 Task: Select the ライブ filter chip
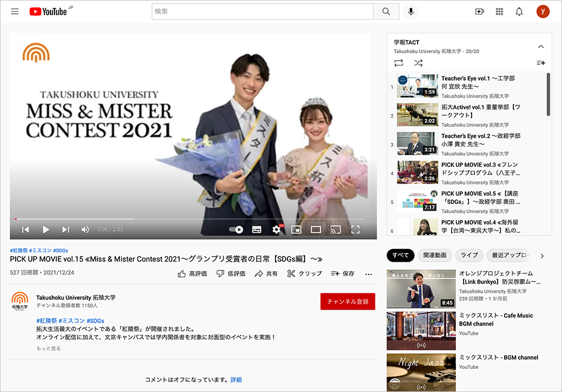click(469, 255)
